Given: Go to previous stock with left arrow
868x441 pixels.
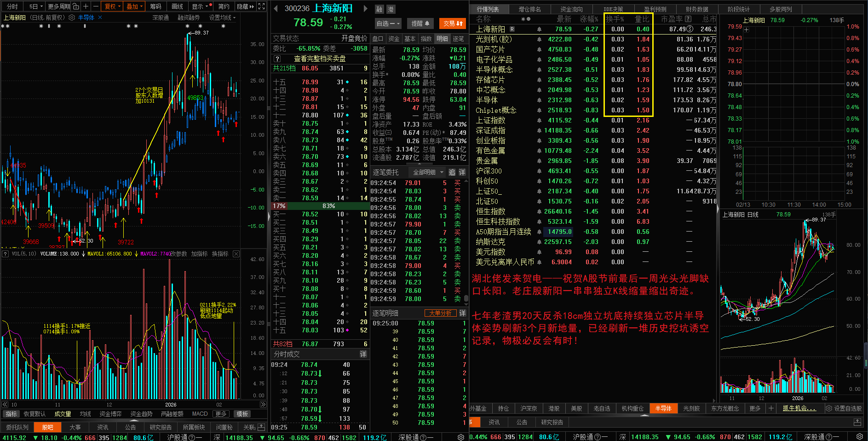Looking at the screenshot, I should (x=276, y=8).
